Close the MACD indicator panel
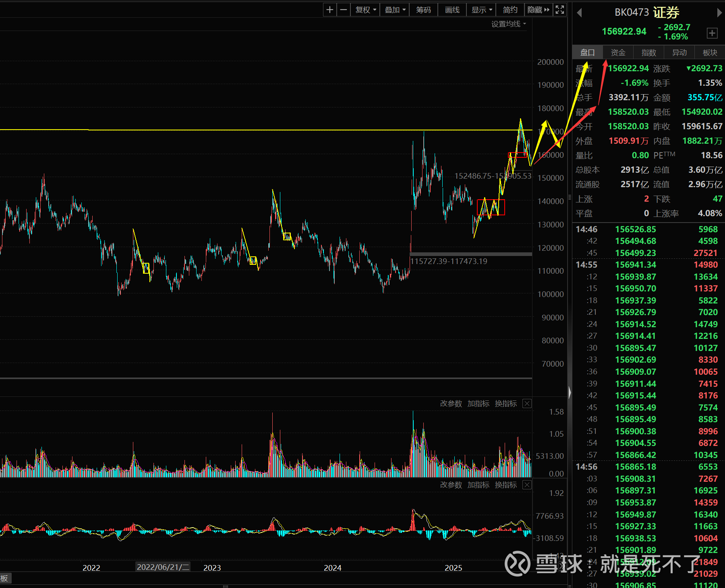The width and height of the screenshot is (725, 588). pyautogui.click(x=527, y=485)
